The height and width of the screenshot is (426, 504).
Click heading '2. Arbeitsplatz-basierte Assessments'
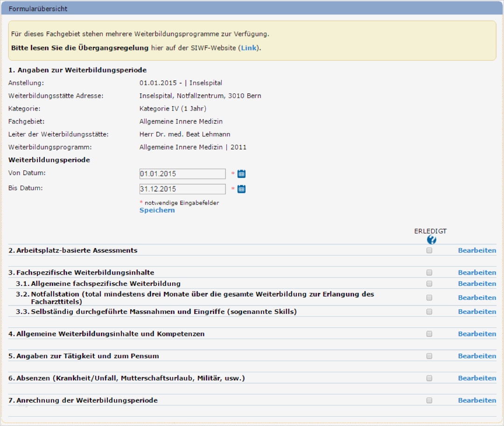[73, 250]
